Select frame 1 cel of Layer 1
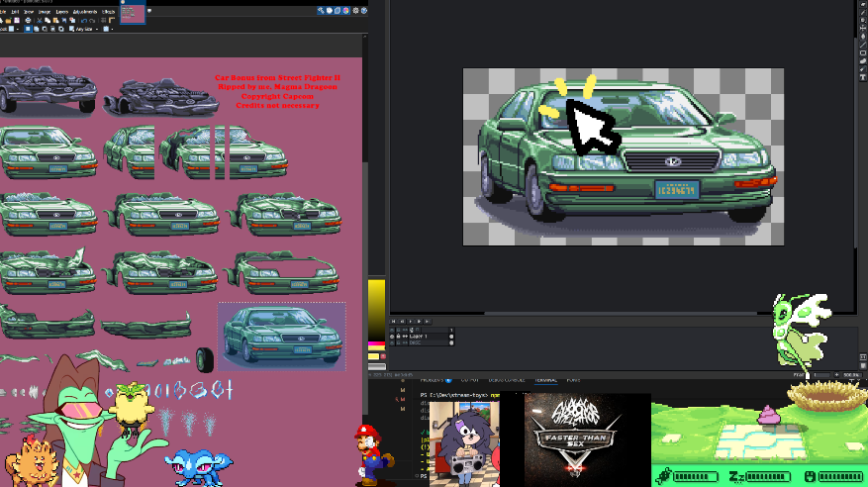Image resolution: width=868 pixels, height=487 pixels. tap(451, 337)
